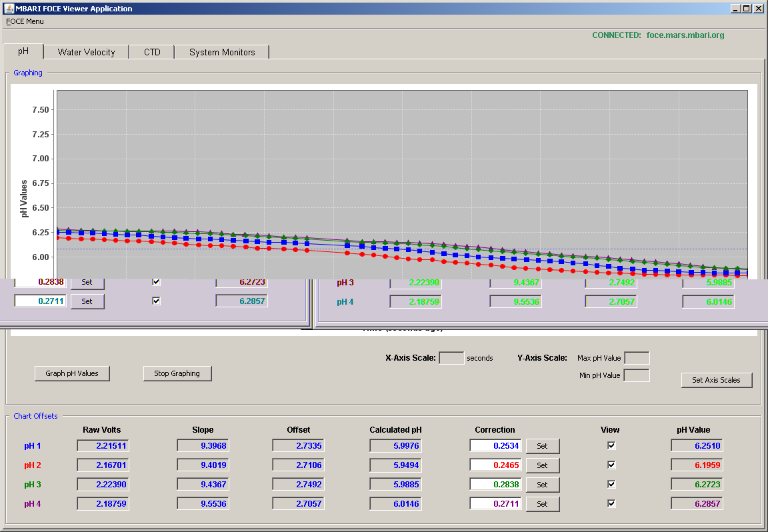Click the pH 3 Correction field 0.2838
This screenshot has width=768, height=532.
[x=495, y=485]
